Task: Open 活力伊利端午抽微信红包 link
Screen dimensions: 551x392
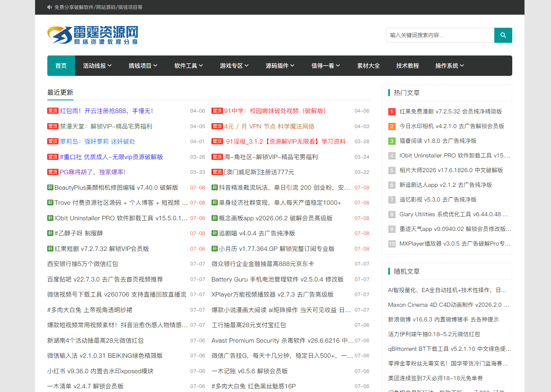Action: 434,334
